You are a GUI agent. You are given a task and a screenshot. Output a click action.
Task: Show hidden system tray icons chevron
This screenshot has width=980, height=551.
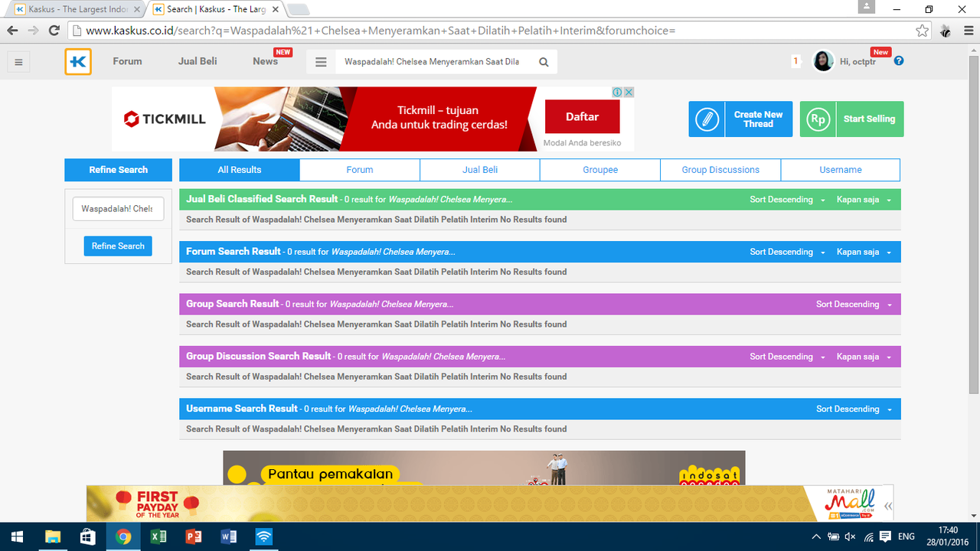coord(817,536)
